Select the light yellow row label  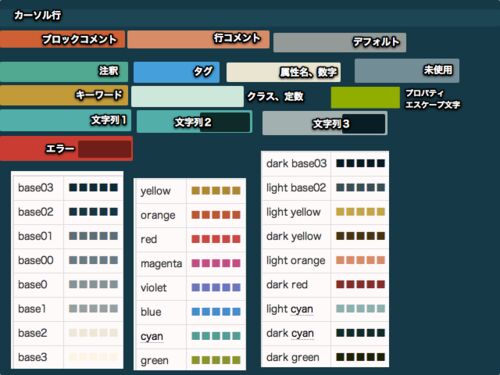pyautogui.click(x=293, y=212)
